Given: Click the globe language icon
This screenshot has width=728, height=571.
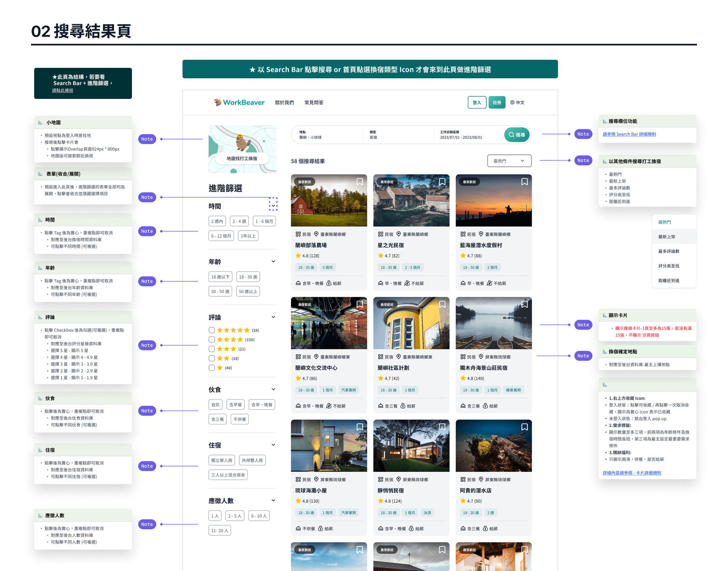Looking at the screenshot, I should 512,102.
